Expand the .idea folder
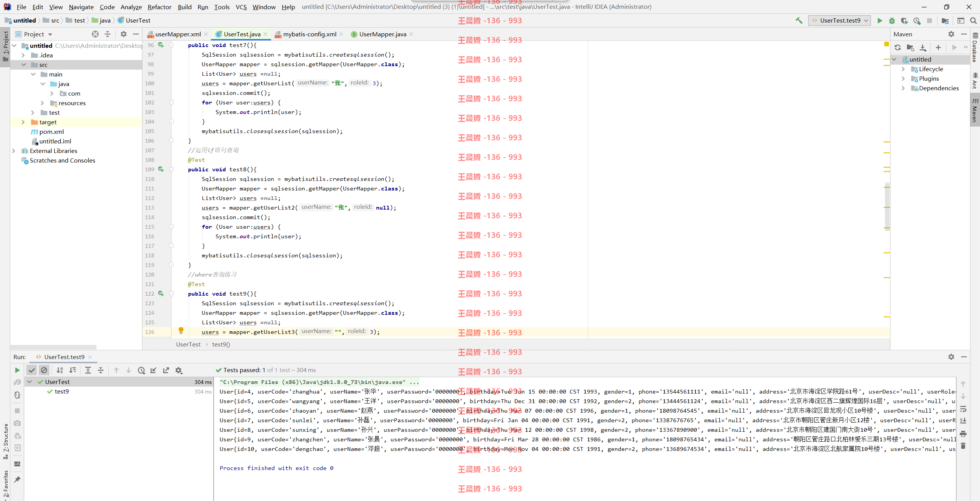Screen dimensions: 980x501 point(23,55)
